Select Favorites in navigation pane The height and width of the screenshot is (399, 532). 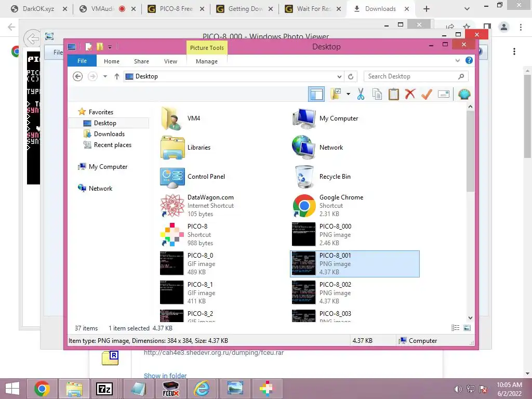101,112
